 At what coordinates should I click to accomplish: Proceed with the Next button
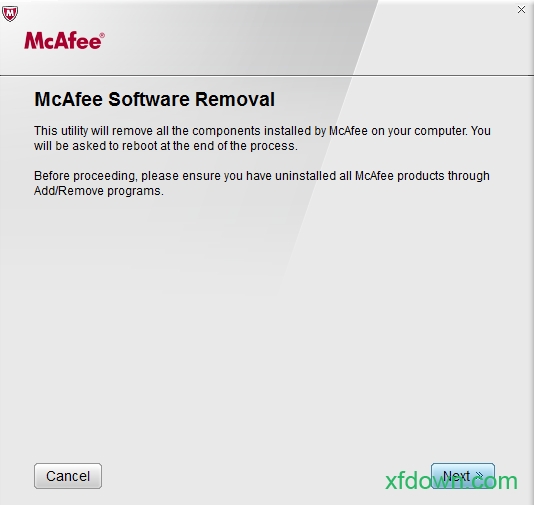coord(463,476)
